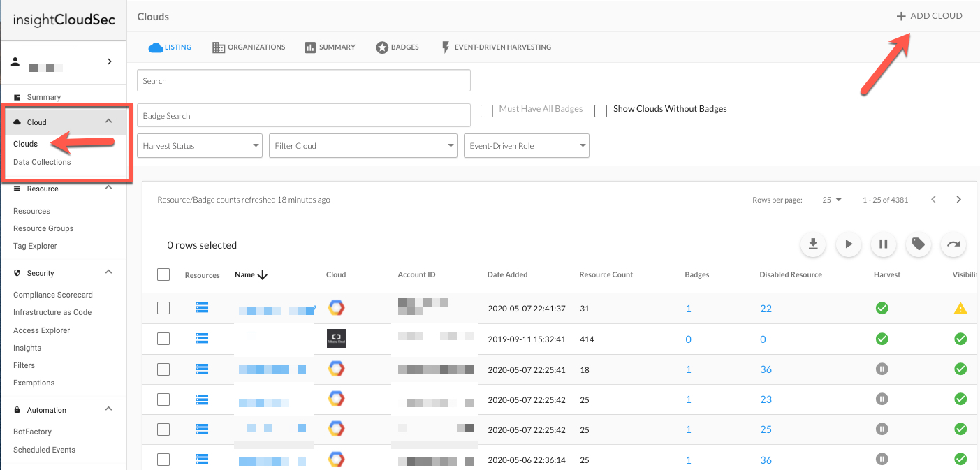Switch to Event-Driven Harvesting tab
980x470 pixels.
coord(495,47)
